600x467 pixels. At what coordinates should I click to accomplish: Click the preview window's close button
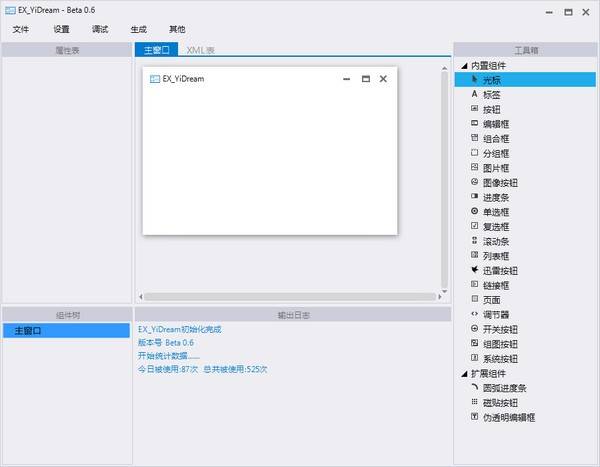click(383, 79)
